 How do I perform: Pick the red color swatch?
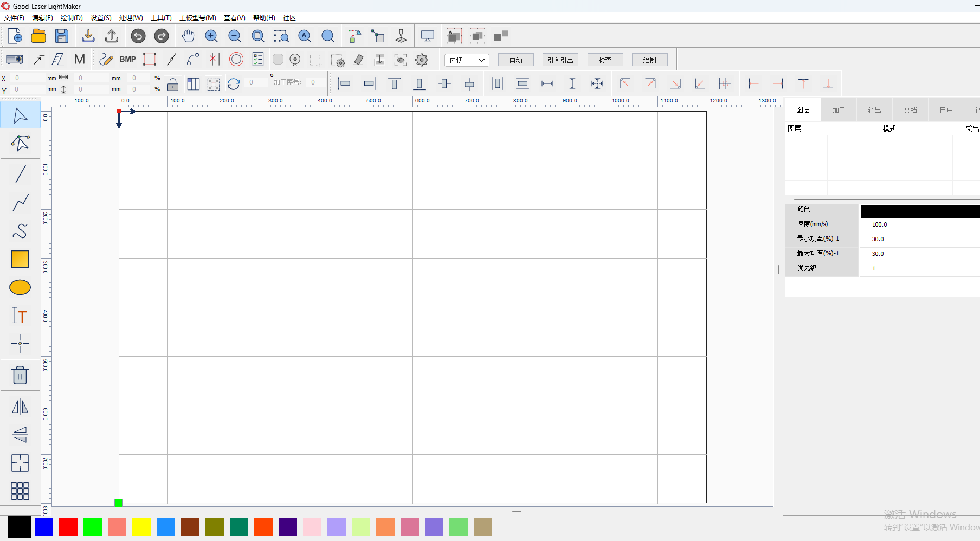point(68,526)
